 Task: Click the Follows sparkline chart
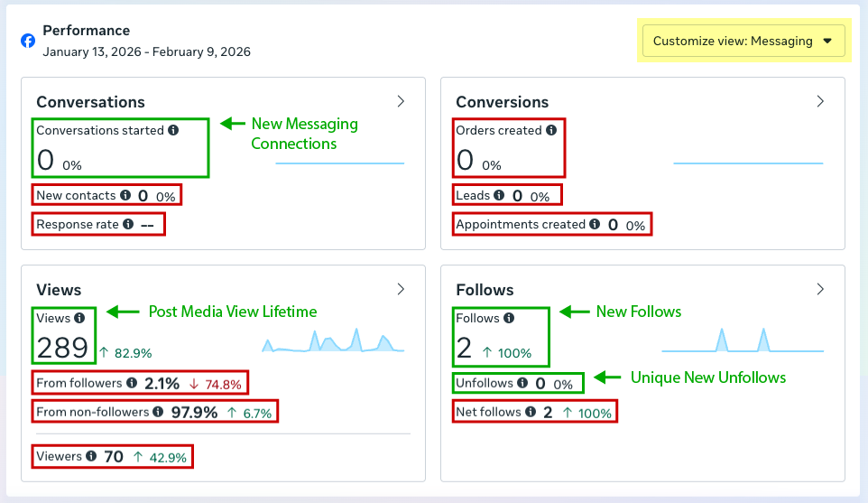pos(742,340)
